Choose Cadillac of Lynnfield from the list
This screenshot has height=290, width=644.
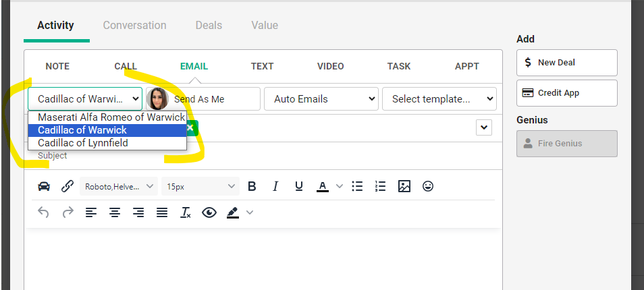pyautogui.click(x=83, y=143)
